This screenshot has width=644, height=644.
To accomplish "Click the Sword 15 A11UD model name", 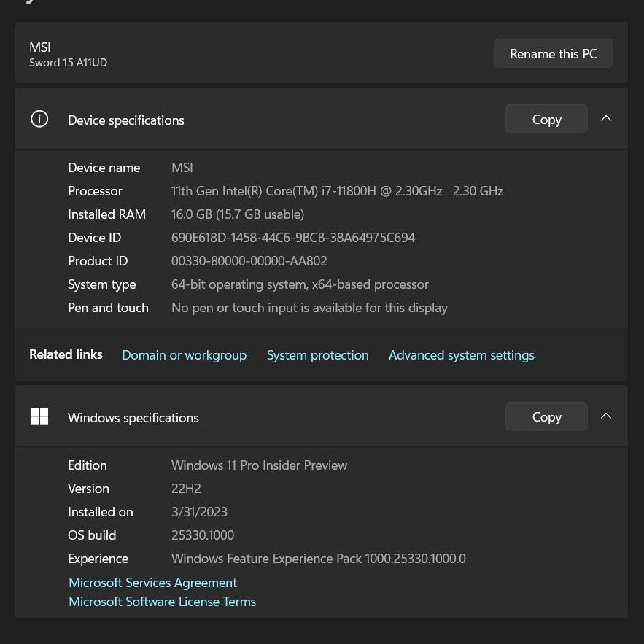I will pyautogui.click(x=68, y=63).
